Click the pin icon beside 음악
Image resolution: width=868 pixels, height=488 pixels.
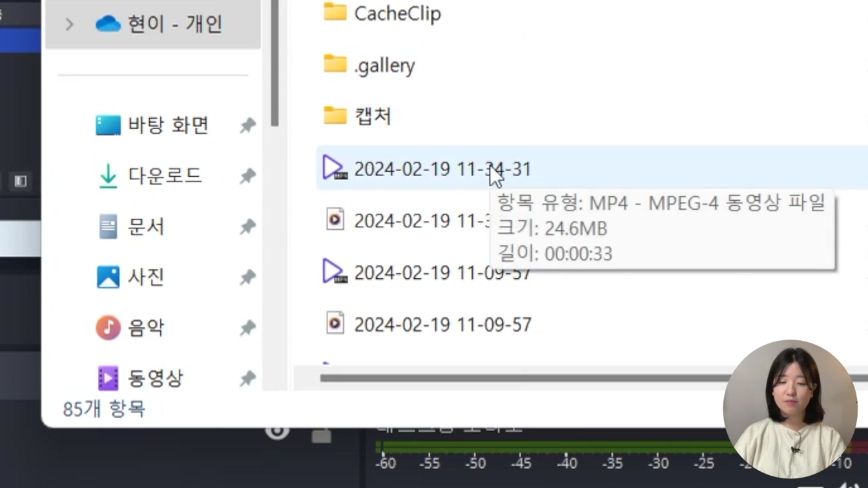pos(247,328)
